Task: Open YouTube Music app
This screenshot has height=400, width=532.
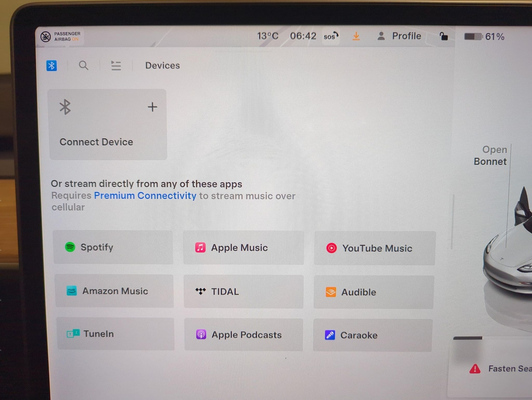Action: coord(375,248)
